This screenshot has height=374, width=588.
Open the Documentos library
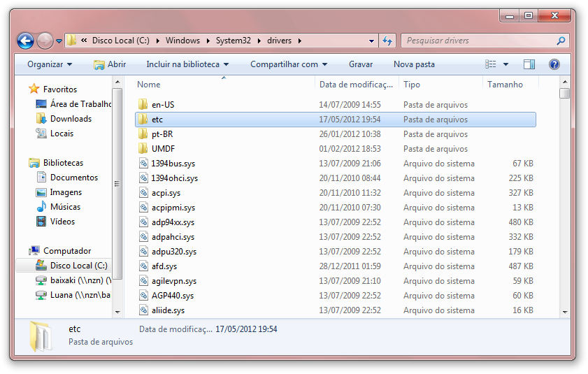pos(74,178)
